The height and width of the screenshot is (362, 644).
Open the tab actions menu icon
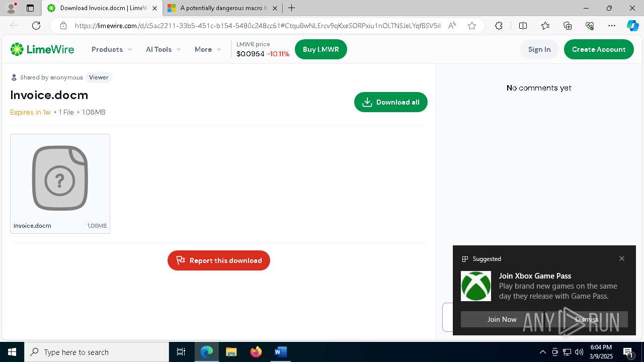30,8
